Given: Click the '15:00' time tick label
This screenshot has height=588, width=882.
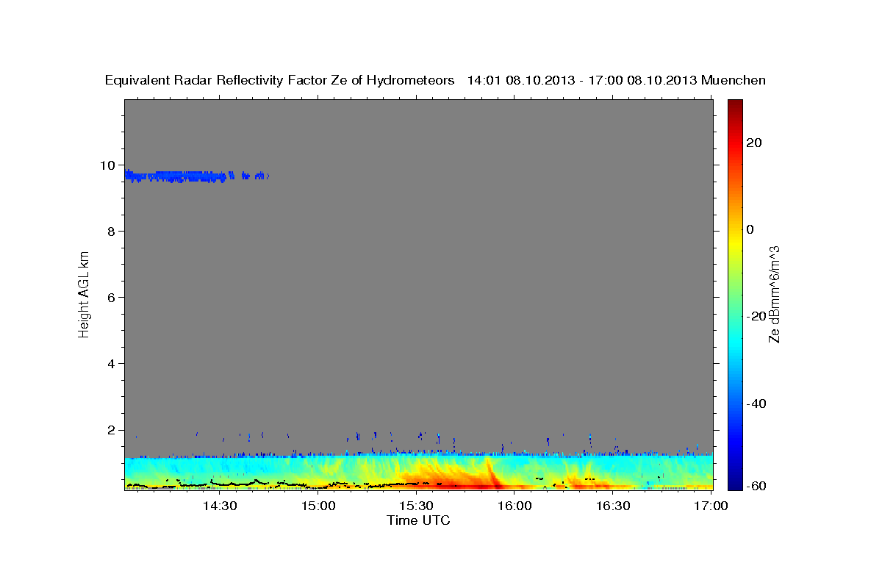Looking at the screenshot, I should (x=318, y=506).
